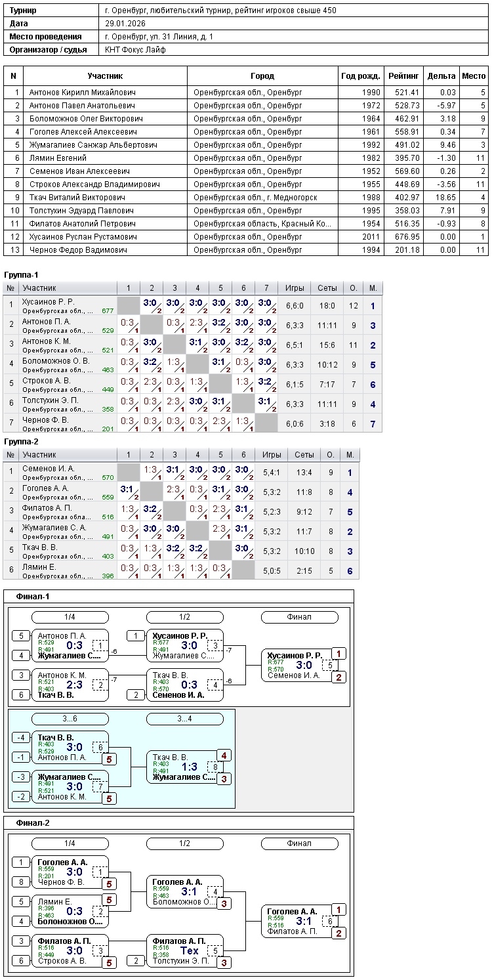The image size is (492, 980).
Task: Click the organizer value "КНТ Фокус Лайф"
Action: coord(135,49)
